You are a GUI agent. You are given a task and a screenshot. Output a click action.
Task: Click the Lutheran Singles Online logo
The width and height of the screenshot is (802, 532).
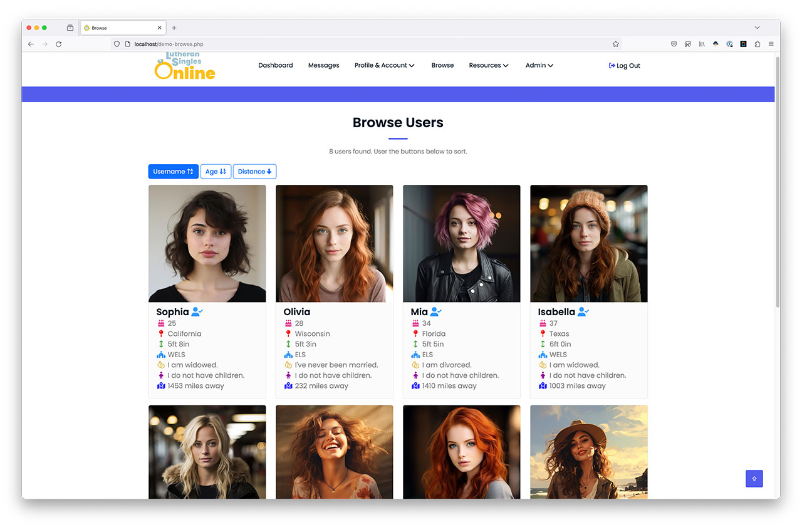point(185,66)
